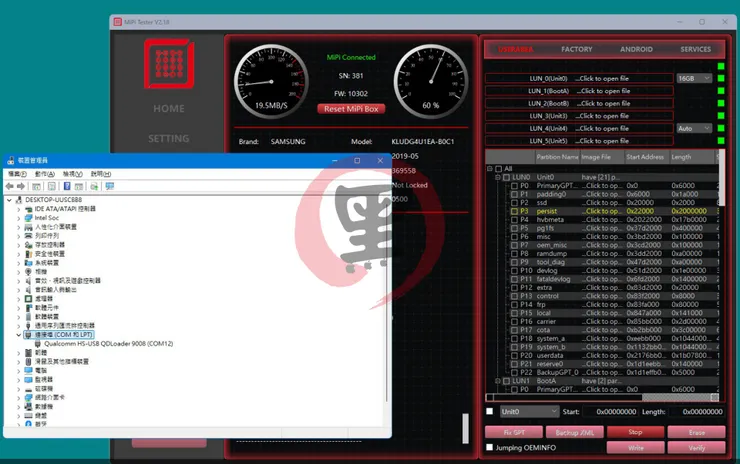
Task: Open the Auto dropdown beside LUN_4
Action: tap(694, 128)
